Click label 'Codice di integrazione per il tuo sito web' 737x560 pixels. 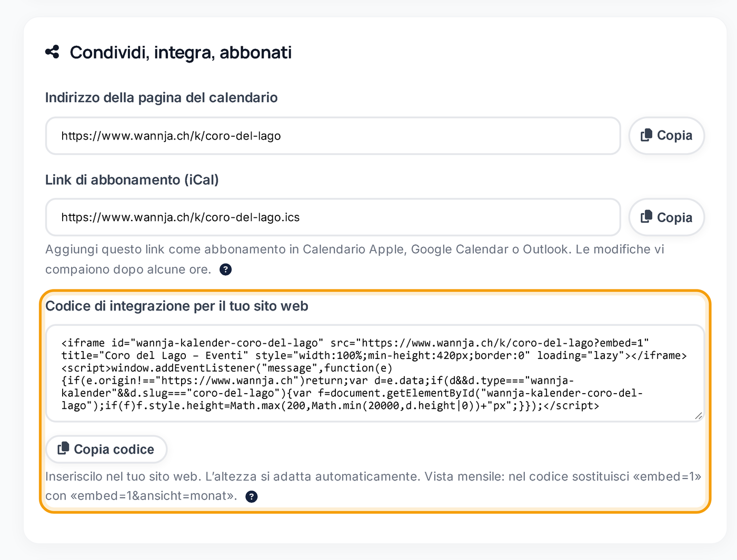pos(177,306)
